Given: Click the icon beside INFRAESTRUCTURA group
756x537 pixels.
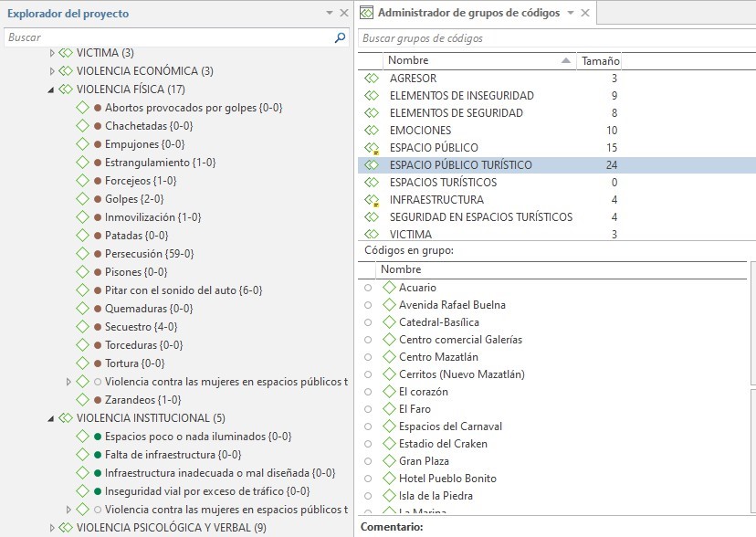Looking at the screenshot, I should [x=371, y=199].
